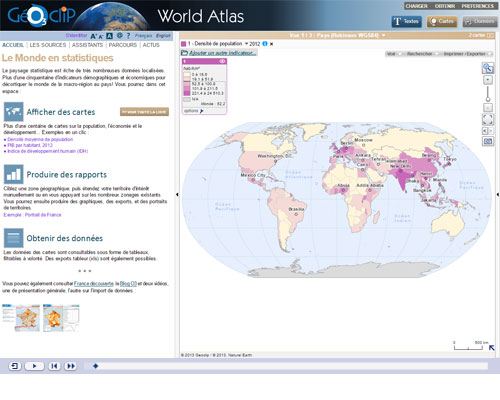Click the world map icon by Afficher des cartes
Image resolution: width=500 pixels, height=400 pixels.
pyautogui.click(x=14, y=112)
